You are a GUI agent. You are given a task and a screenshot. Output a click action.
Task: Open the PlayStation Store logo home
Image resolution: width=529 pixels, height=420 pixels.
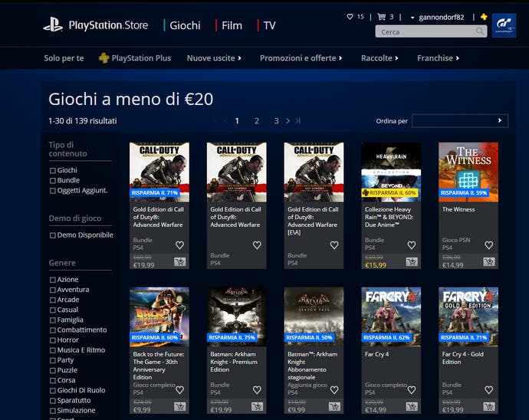click(96, 25)
